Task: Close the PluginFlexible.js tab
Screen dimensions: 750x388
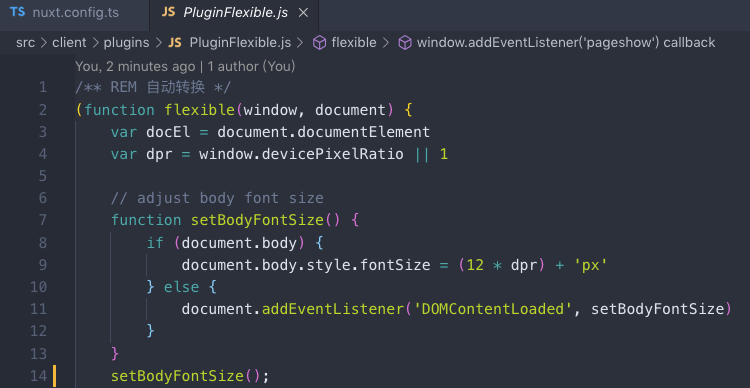Action: [303, 13]
